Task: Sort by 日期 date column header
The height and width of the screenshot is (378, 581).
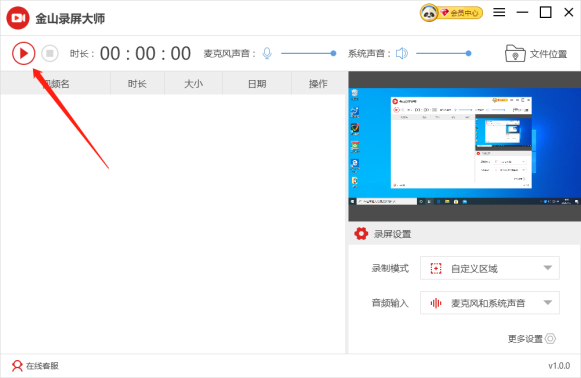Action: click(x=257, y=84)
